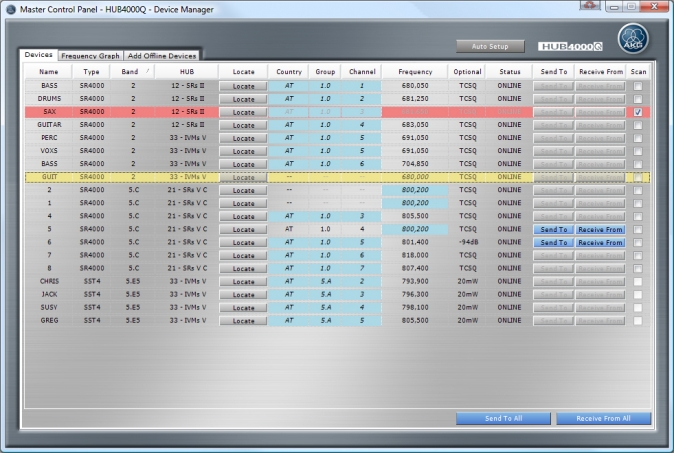Click the AKG round logo icon
The image size is (674, 453).
(x=633, y=39)
